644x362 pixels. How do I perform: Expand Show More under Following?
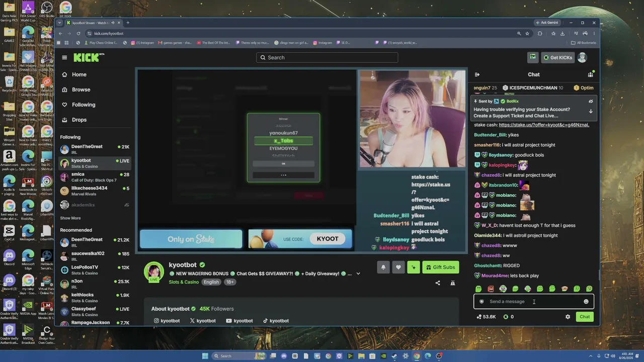coord(70,218)
